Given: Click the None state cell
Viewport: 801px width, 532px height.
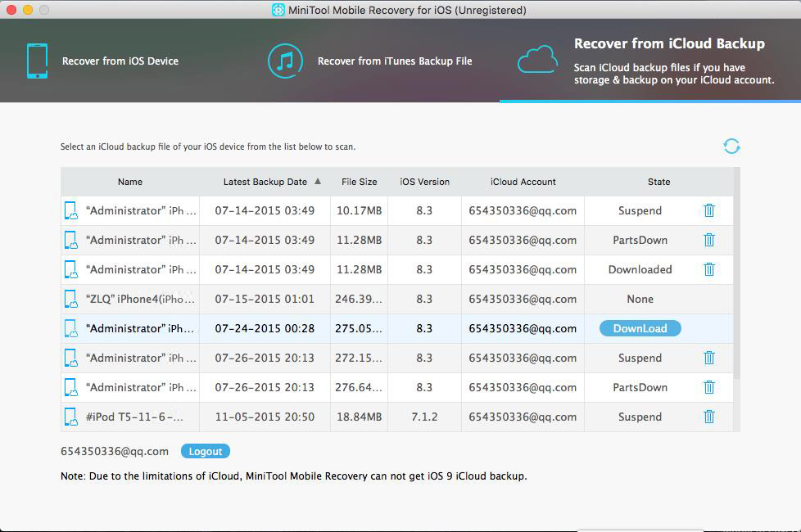Looking at the screenshot, I should pyautogui.click(x=640, y=300).
